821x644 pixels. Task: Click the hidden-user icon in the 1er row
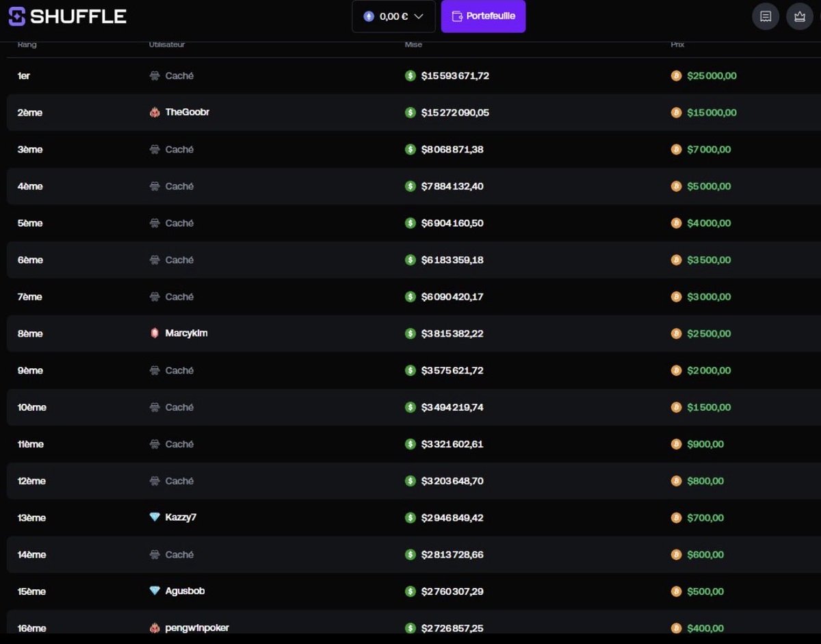(155, 76)
